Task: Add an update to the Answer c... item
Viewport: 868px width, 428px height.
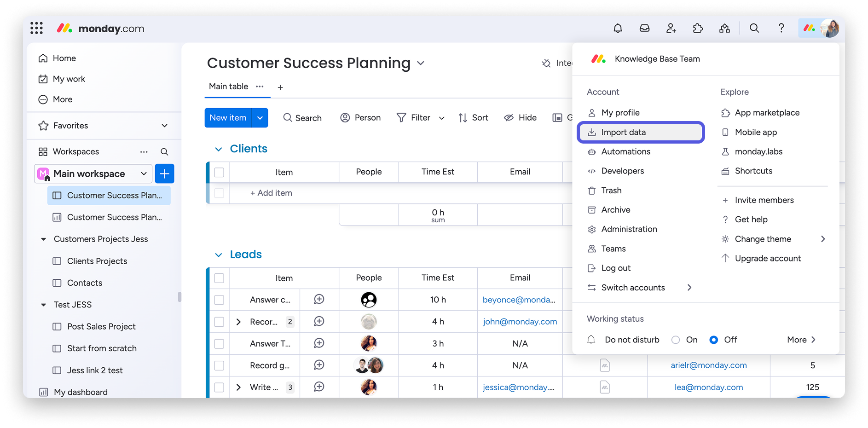Action: 319,300
